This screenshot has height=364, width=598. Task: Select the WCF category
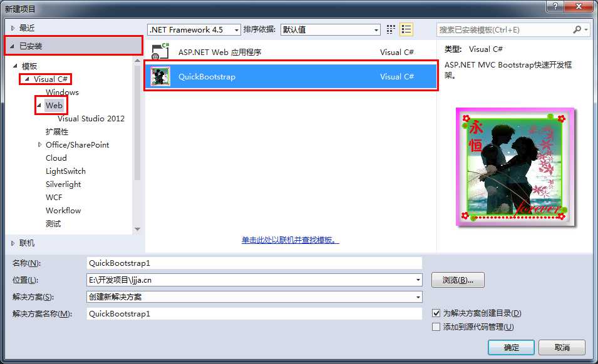(54, 197)
